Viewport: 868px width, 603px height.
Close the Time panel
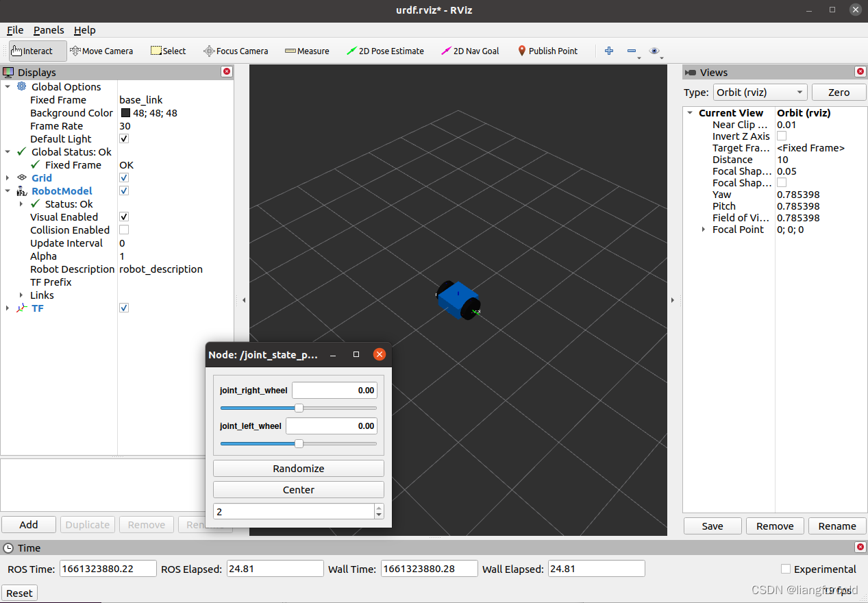click(x=860, y=547)
